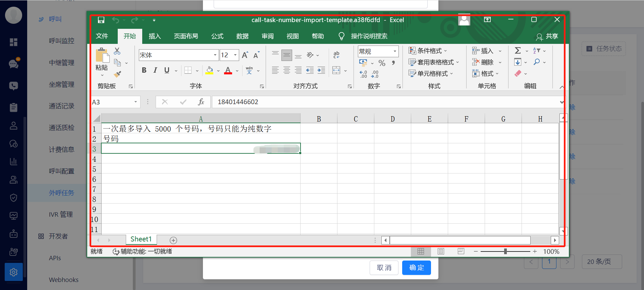Switch to the 插入 ribbon tab
This screenshot has height=290, width=644.
(155, 36)
